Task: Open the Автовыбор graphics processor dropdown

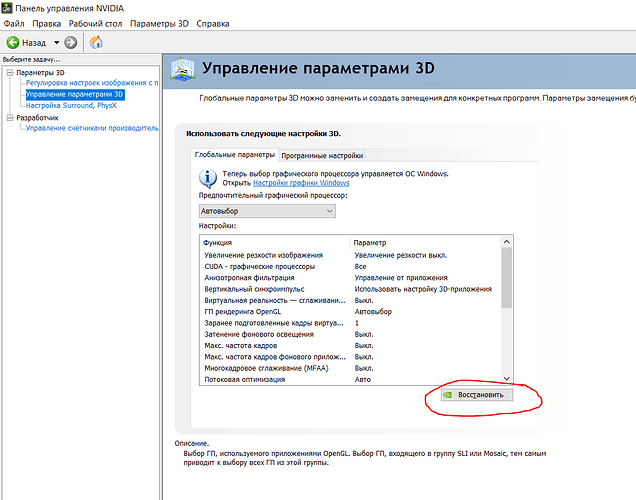Action: tap(267, 211)
